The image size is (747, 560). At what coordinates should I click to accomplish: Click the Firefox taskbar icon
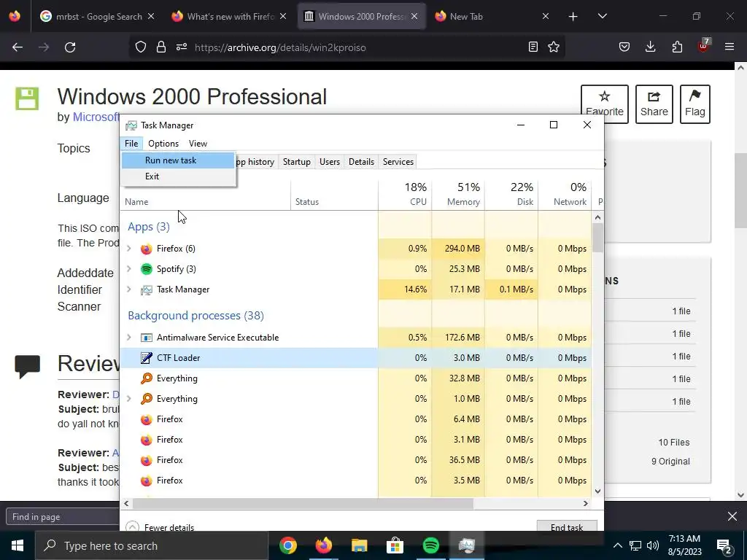323,545
